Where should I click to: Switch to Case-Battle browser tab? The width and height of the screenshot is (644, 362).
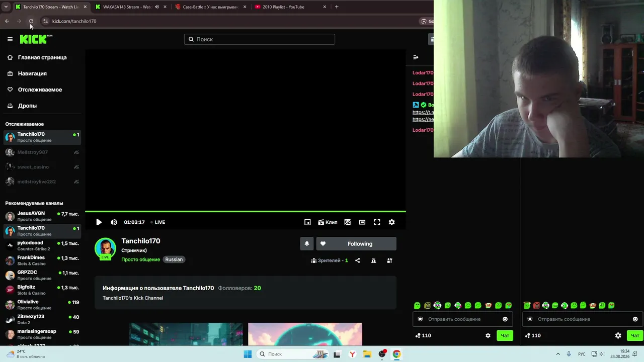coord(210,7)
